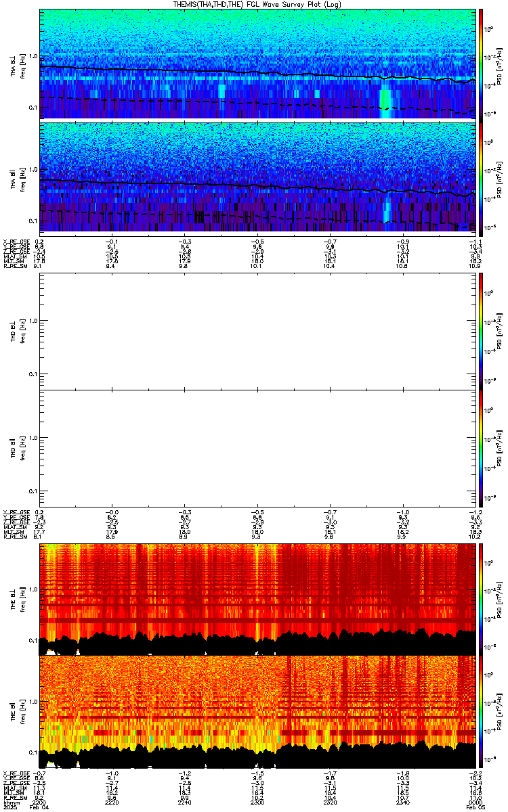This screenshot has height=812, width=508.
Task: Click the '0.1' frequency tick of THD B∥
Action: click(x=32, y=491)
